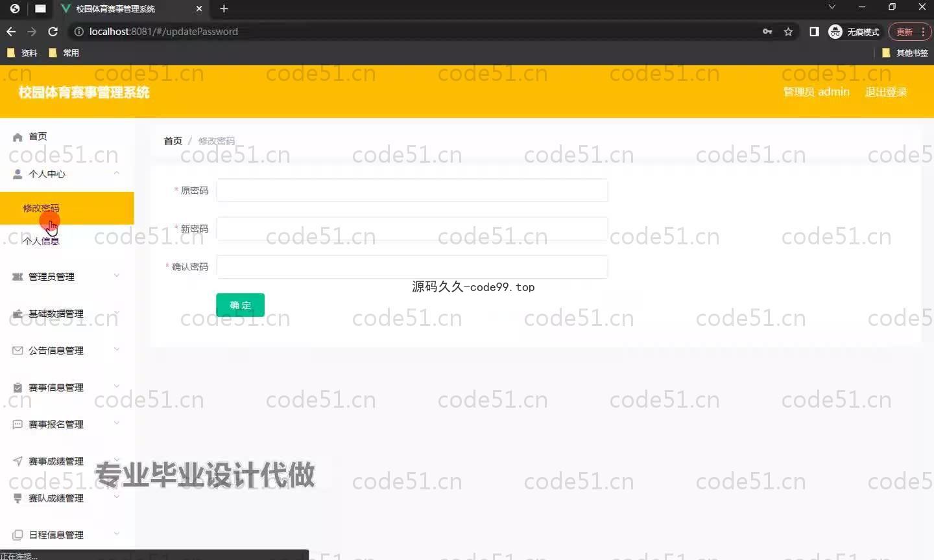Collapse the 个人中心 menu chevron

coord(117,173)
